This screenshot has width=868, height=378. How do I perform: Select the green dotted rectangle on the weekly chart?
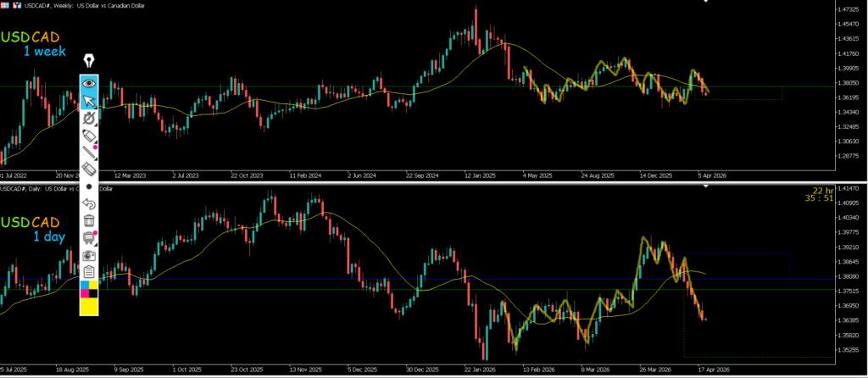tap(738, 93)
